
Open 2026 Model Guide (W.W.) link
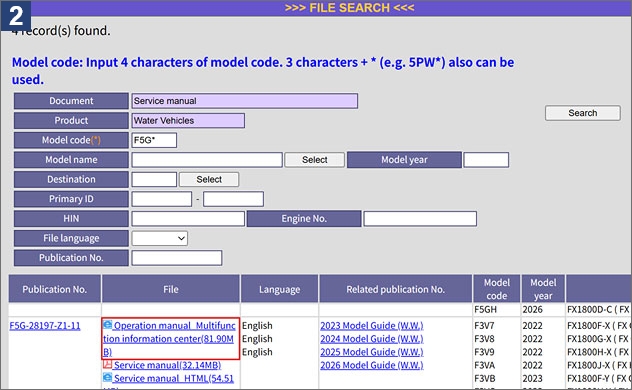pos(372,365)
